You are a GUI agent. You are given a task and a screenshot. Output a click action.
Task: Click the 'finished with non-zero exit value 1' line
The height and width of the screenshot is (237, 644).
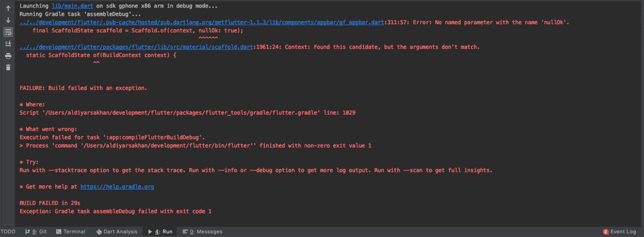(x=196, y=145)
